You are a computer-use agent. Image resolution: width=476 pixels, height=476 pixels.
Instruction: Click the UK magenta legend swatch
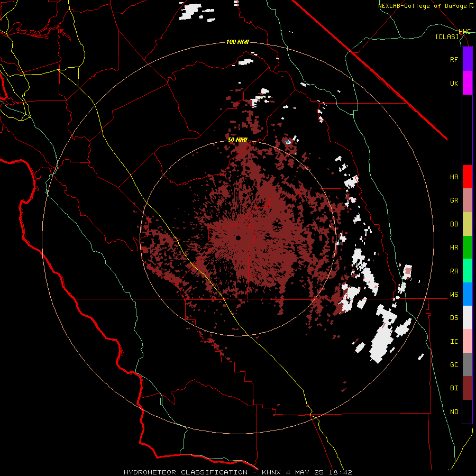(x=467, y=83)
